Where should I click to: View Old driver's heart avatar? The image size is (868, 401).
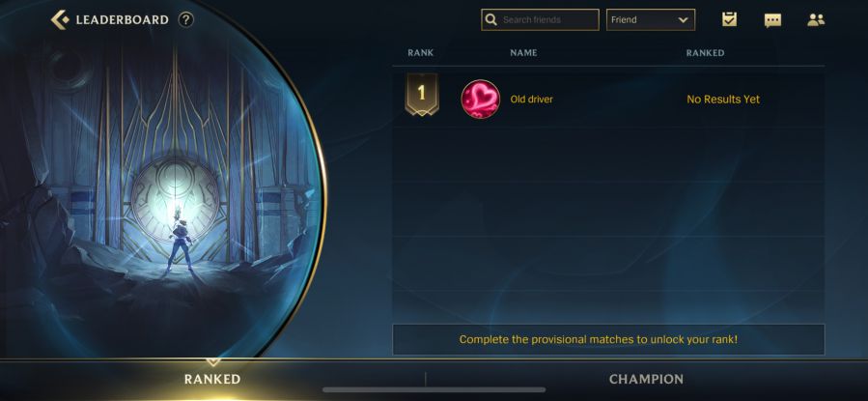click(481, 100)
